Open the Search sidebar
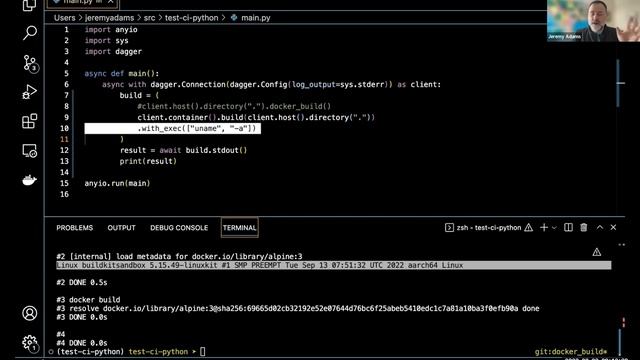 pyautogui.click(x=29, y=32)
